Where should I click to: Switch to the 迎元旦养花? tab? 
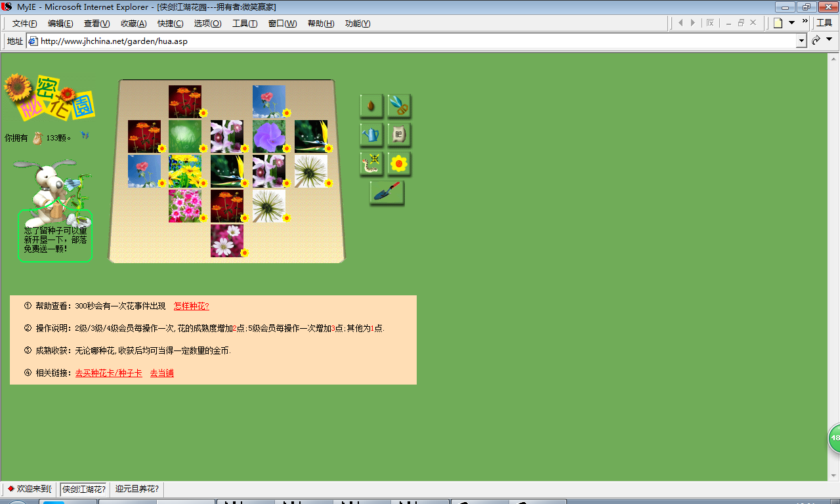coord(137,489)
